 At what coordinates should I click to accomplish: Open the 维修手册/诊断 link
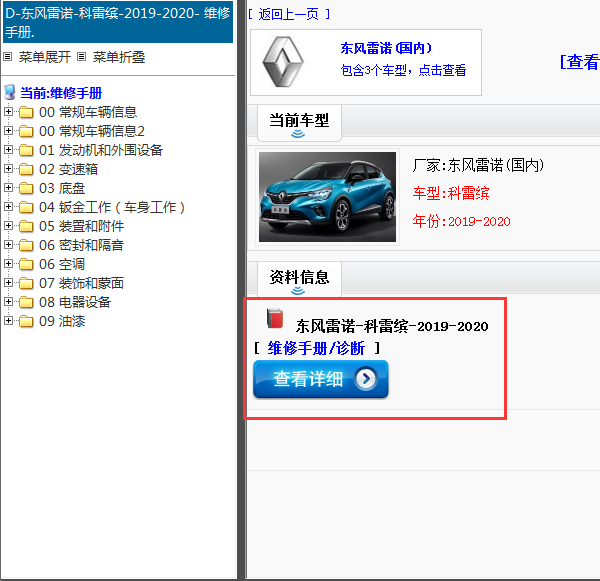[316, 348]
